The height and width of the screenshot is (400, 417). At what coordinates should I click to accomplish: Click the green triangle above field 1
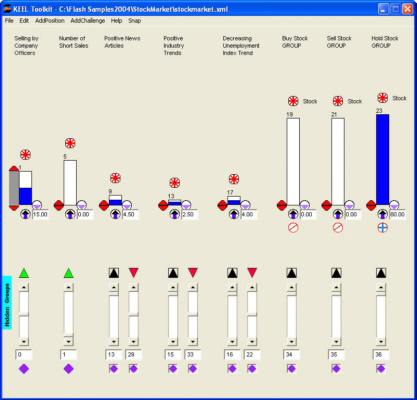coord(68,273)
